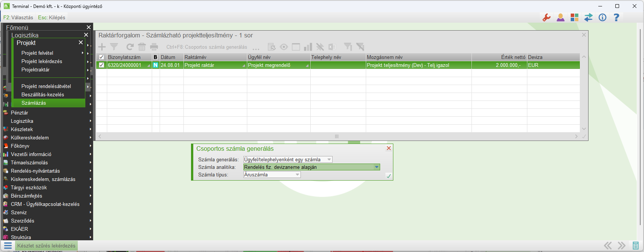
Task: Open the Számla analitika dropdown
Action: pyautogui.click(x=377, y=167)
